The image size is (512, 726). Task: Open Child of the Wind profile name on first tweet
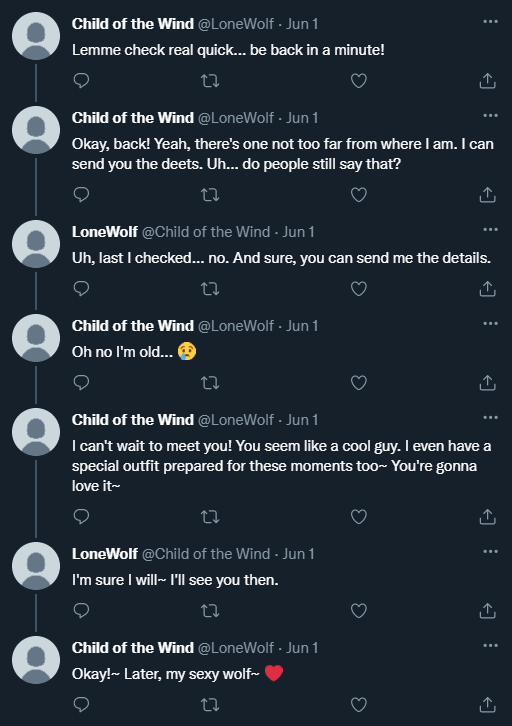pos(133,24)
